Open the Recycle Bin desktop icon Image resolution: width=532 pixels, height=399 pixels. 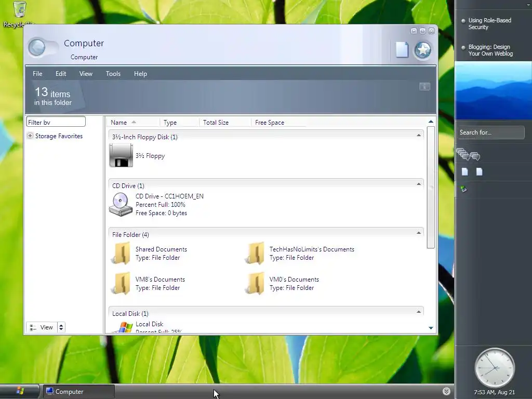[19, 14]
